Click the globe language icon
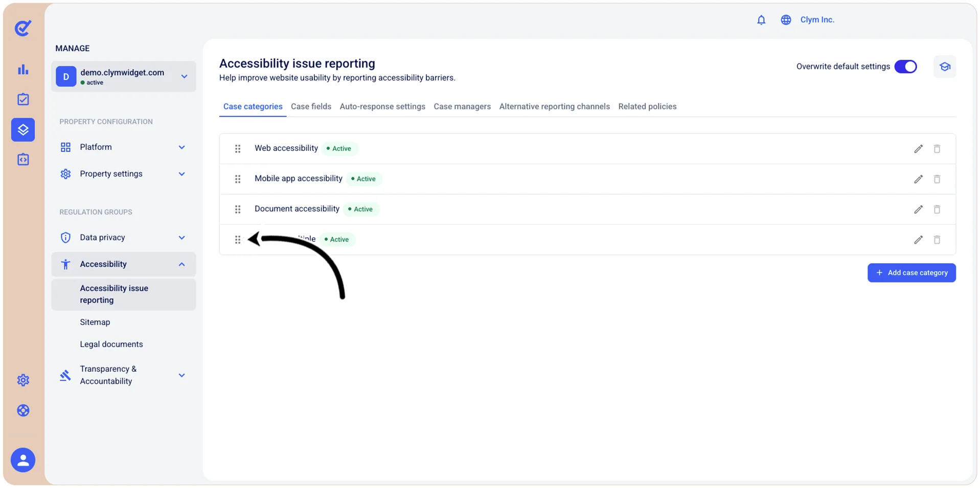Screen dimensions: 980x488 tap(786, 20)
